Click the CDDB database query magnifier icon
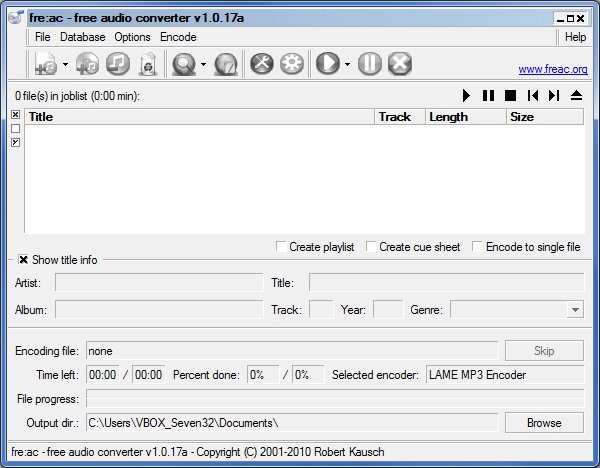Viewport: 600px width, 468px height. 184,64
